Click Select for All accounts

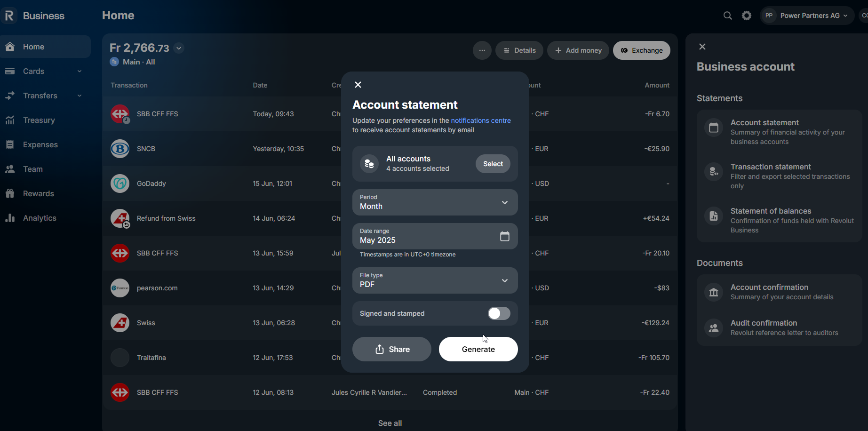(x=493, y=164)
